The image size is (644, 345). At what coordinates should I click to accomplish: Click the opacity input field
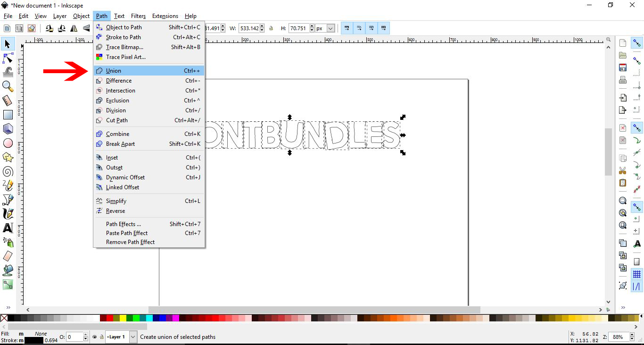click(74, 337)
